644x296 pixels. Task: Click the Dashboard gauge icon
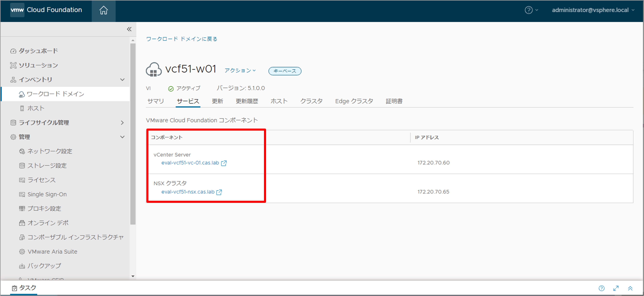coord(13,51)
